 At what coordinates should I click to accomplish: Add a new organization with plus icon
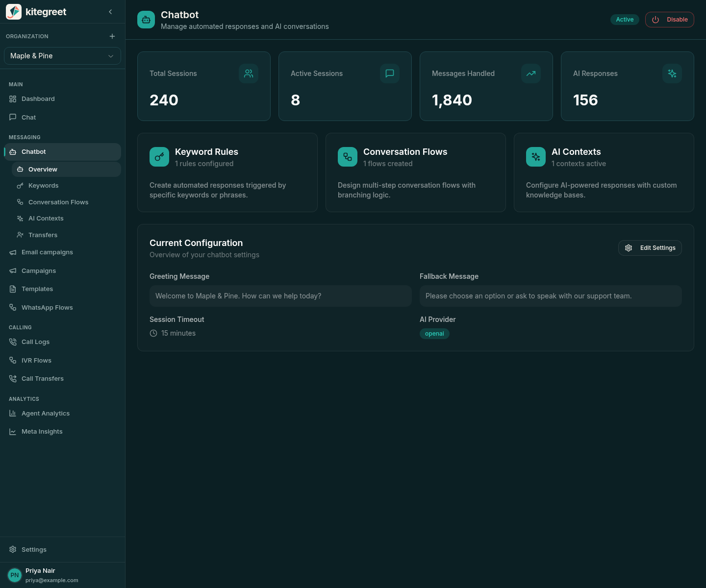coord(112,36)
